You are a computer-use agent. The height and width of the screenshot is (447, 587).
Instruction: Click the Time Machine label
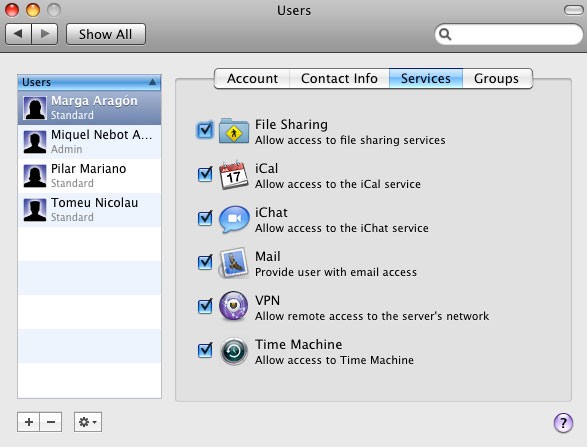(298, 344)
